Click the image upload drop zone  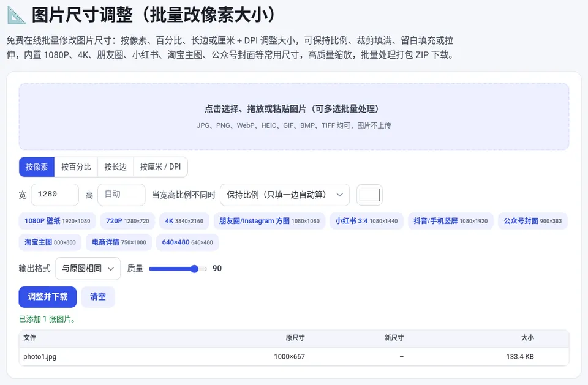click(x=294, y=116)
